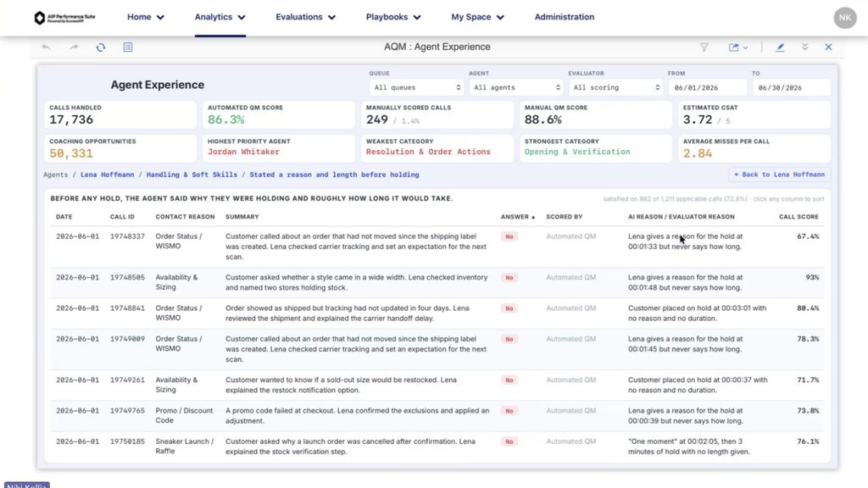
Task: Sort by the Summary column header
Action: (x=242, y=217)
